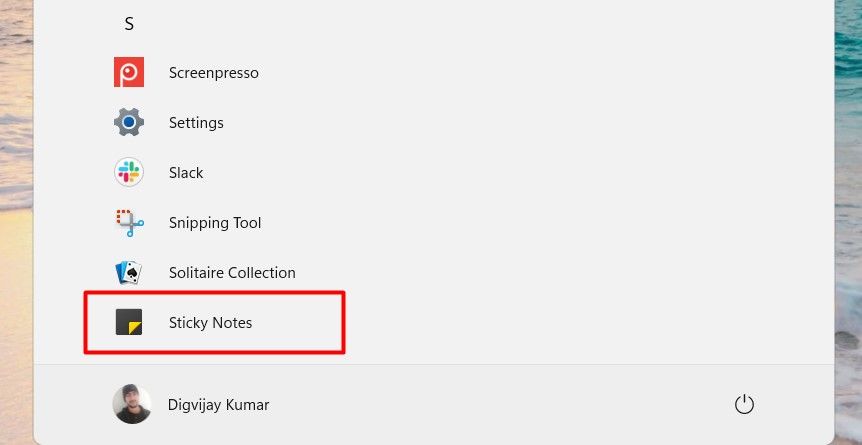Click the Sticky Notes text label

pyautogui.click(x=211, y=323)
